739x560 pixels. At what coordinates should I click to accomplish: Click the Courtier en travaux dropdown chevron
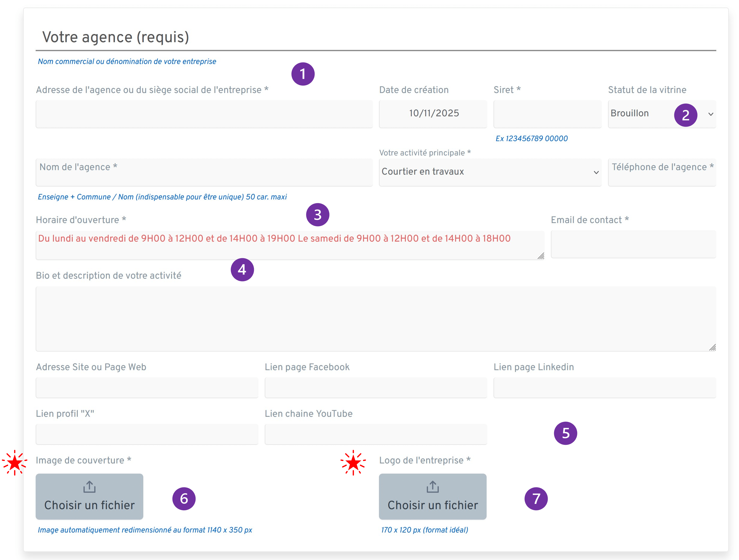[596, 172]
